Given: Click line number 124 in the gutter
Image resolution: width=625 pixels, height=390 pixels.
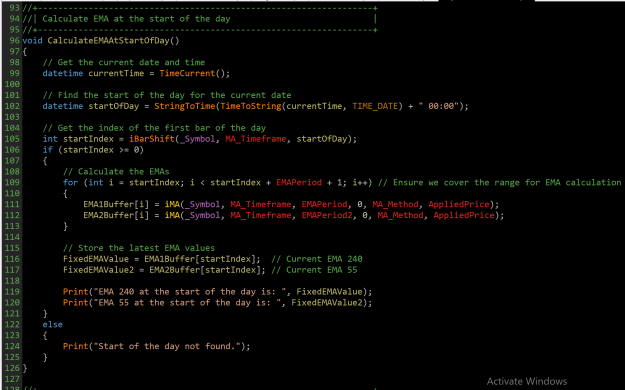Looking at the screenshot, I should (12, 347).
